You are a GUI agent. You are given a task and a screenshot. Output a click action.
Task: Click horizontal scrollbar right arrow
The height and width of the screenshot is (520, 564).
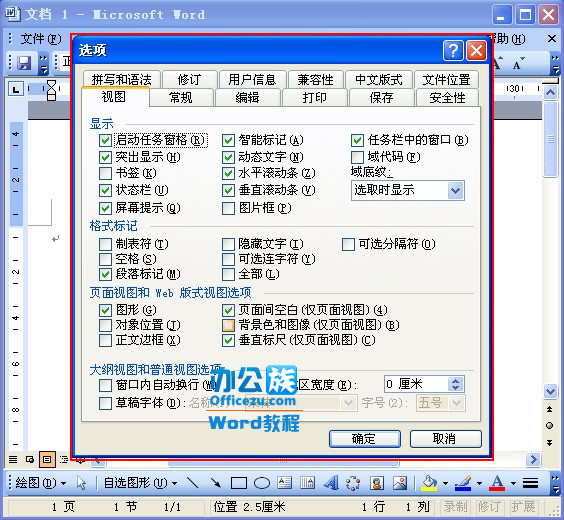(x=533, y=459)
